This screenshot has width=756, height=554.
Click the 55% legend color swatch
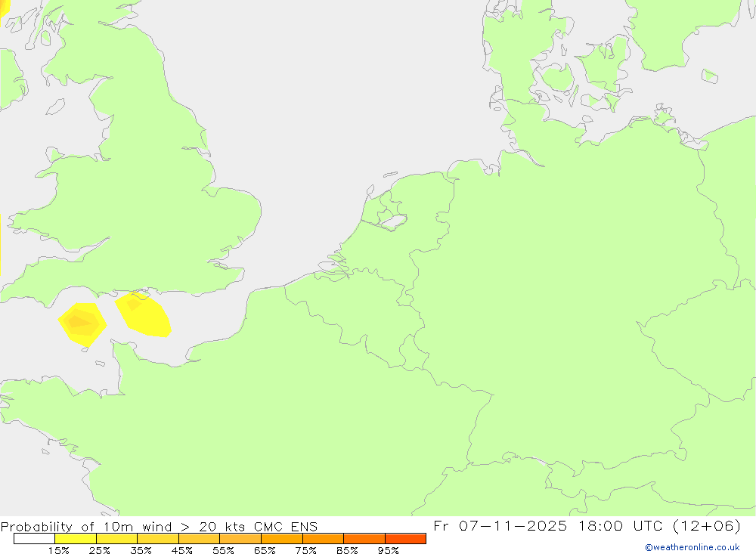click(x=240, y=538)
